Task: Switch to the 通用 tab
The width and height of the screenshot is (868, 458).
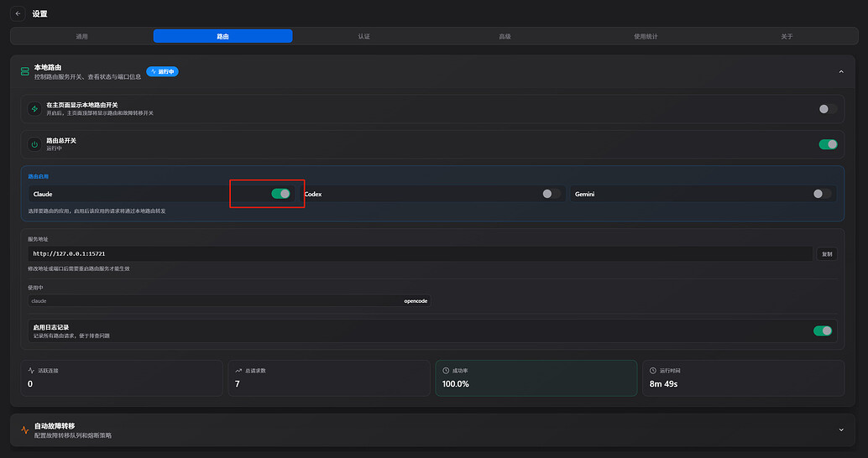Action: point(82,36)
